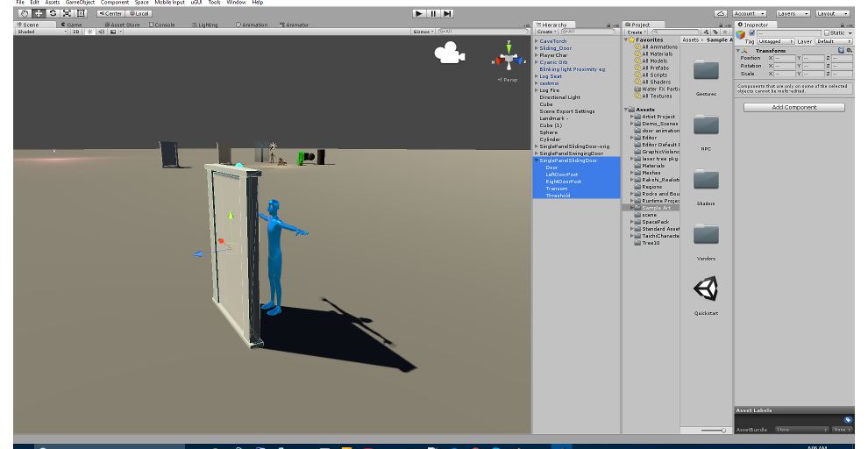Toggle scene lighting sun icon
This screenshot has width=868, height=449.
(x=91, y=32)
